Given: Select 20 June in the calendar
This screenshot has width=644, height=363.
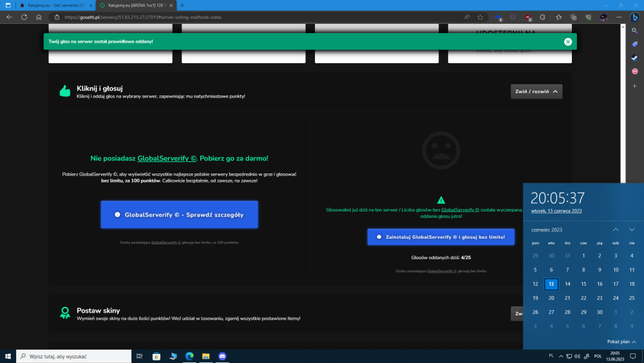Looking at the screenshot, I should [551, 298].
